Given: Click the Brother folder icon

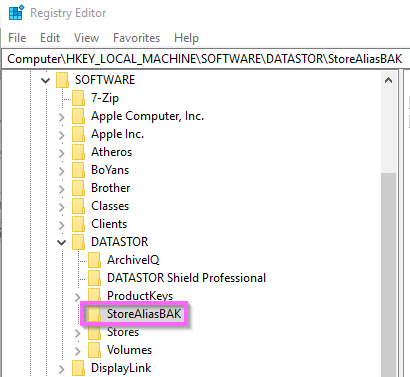Looking at the screenshot, I should click(x=78, y=188).
